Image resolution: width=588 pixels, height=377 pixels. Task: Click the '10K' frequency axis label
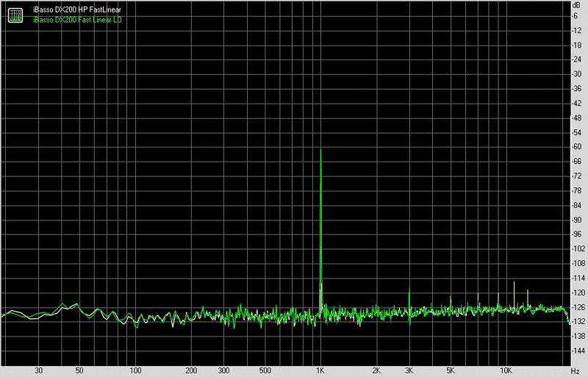tap(506, 370)
